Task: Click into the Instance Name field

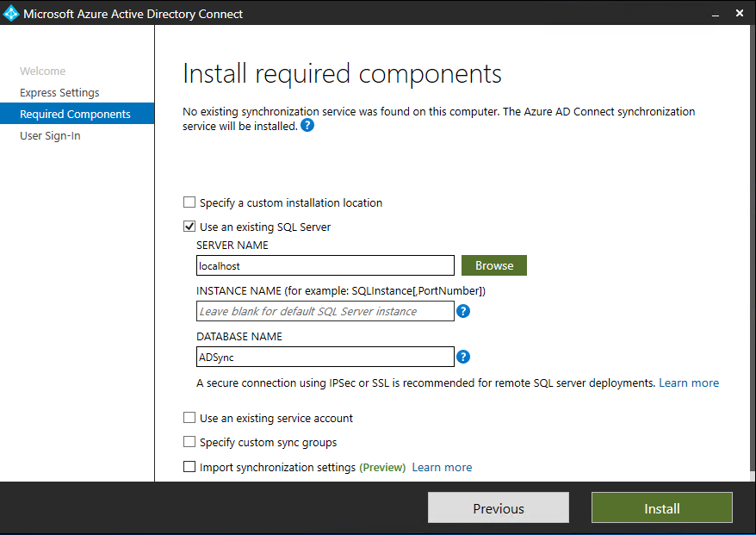Action: [x=325, y=311]
